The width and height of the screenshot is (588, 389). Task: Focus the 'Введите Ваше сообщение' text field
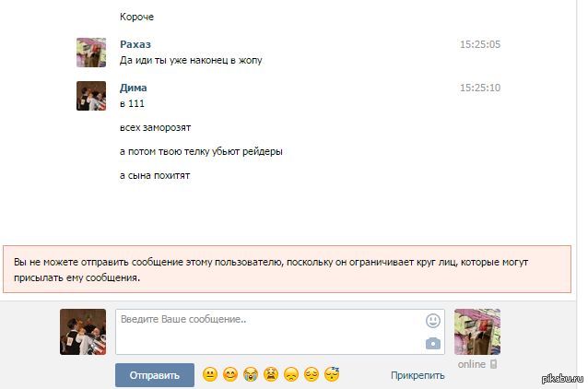pyautogui.click(x=267, y=332)
